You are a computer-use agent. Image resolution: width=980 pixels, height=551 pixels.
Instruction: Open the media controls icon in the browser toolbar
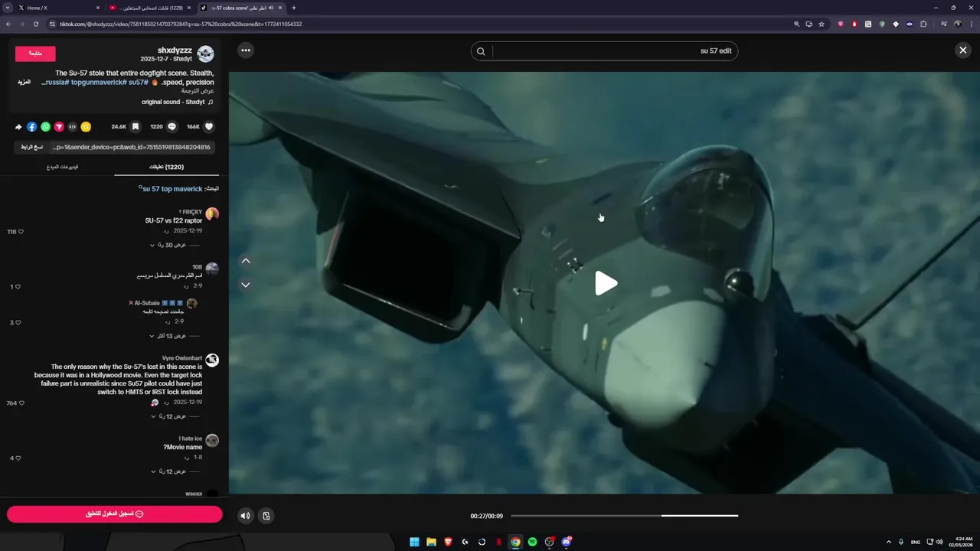click(942, 24)
